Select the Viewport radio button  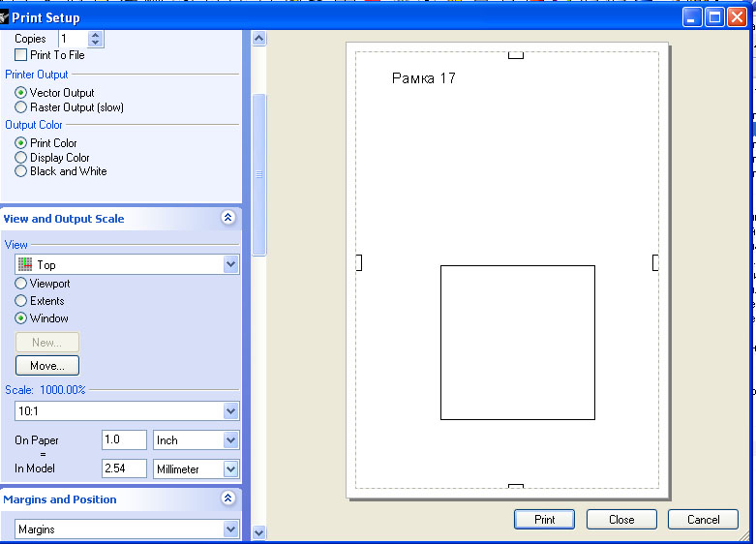tap(20, 283)
